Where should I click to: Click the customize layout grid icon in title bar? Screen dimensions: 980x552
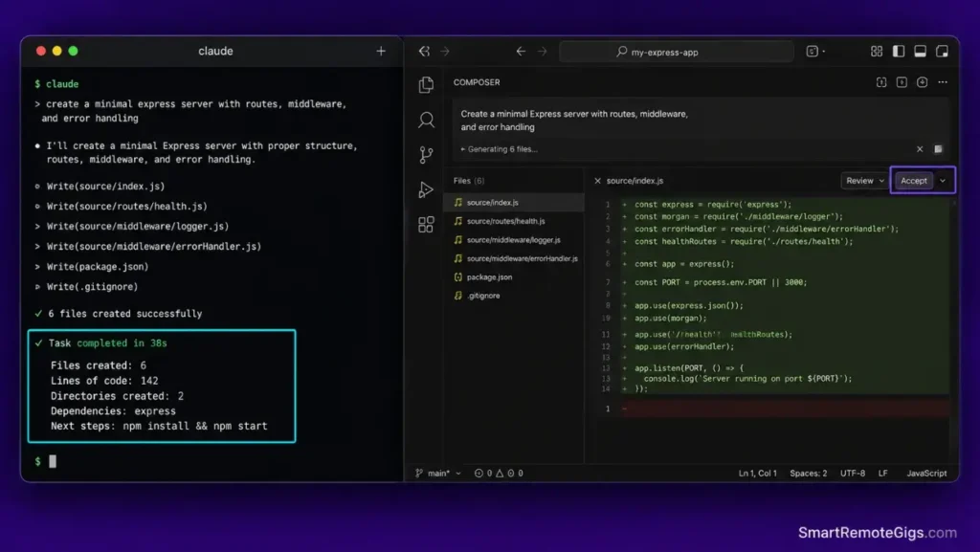(x=877, y=52)
